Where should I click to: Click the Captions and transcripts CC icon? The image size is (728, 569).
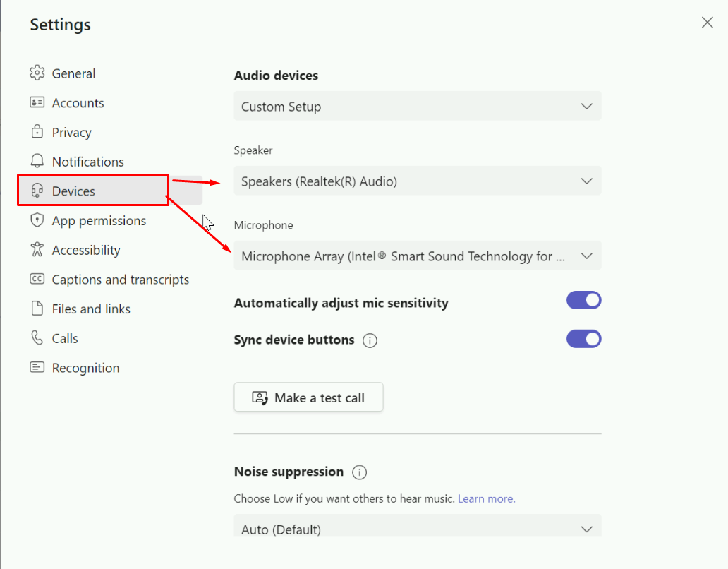coord(37,280)
